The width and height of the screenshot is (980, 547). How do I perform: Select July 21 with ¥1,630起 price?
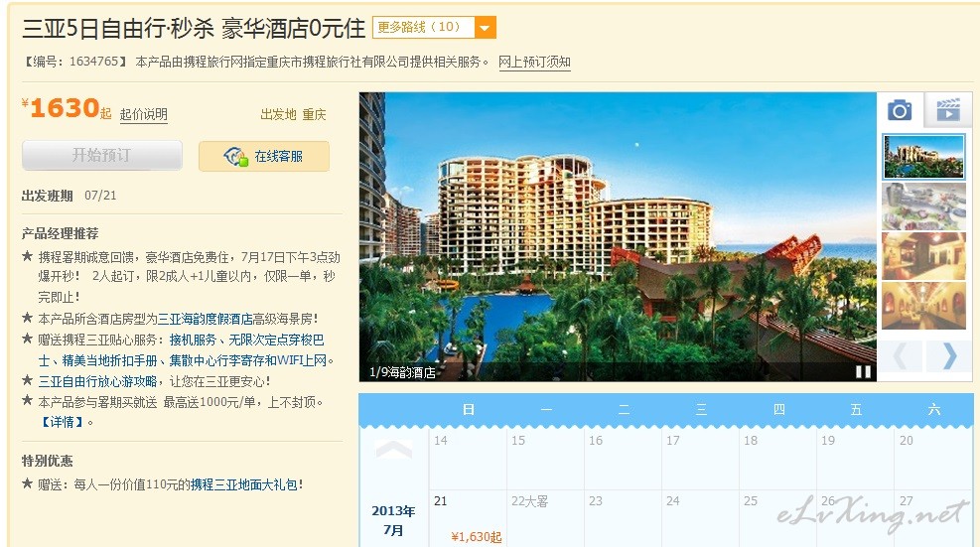(x=468, y=519)
